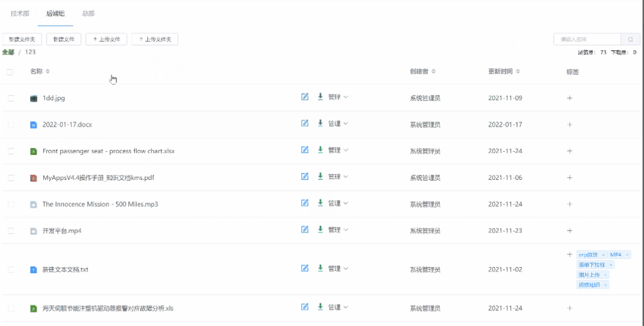The width and height of the screenshot is (644, 326).
Task: Focus the name search input field
Action: coord(587,39)
